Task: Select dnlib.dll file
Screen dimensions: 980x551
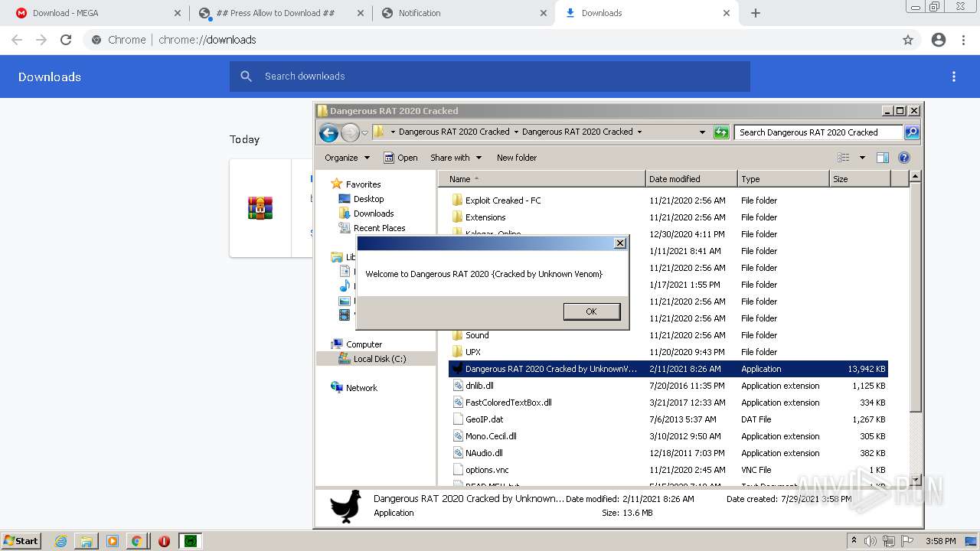Action: (x=479, y=386)
